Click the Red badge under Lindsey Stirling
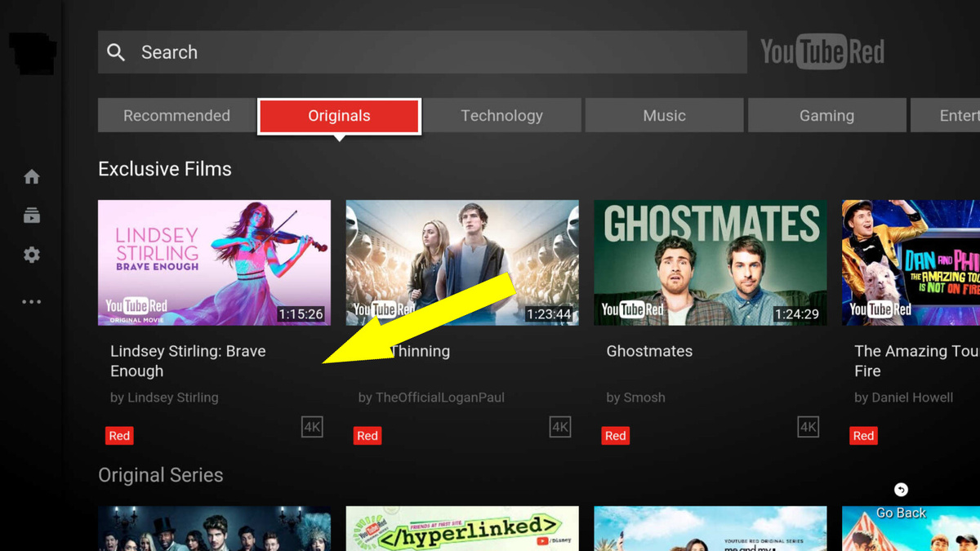Viewport: 980px width, 551px height. click(119, 436)
